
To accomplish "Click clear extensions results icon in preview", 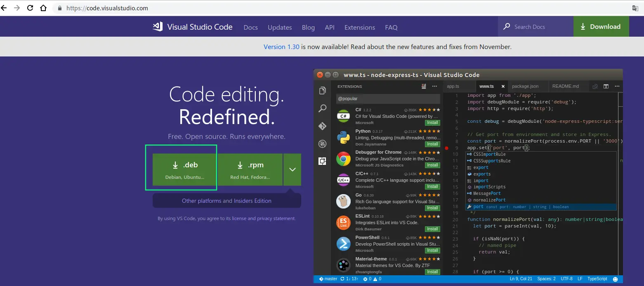I will click(x=424, y=87).
